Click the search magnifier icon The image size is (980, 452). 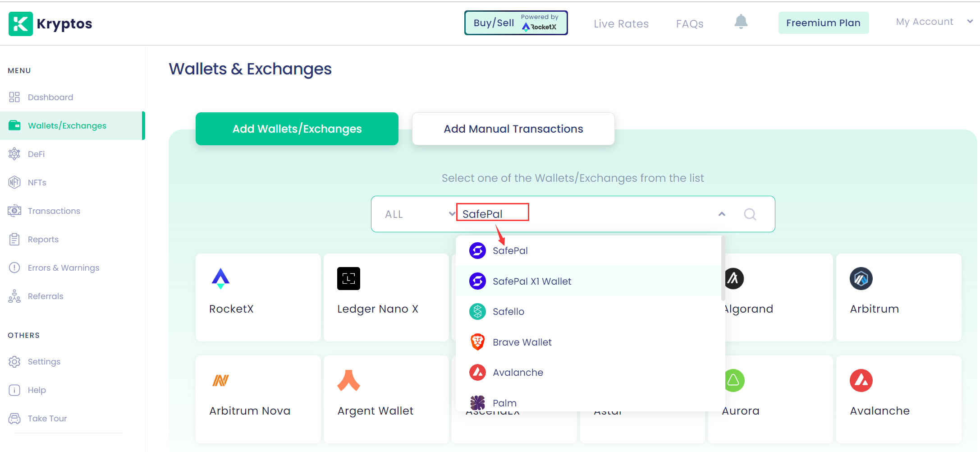click(x=750, y=214)
